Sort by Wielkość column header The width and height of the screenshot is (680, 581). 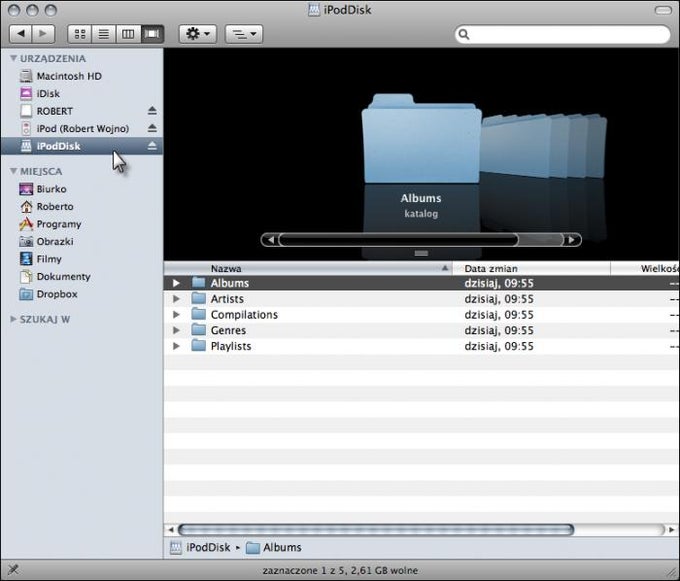click(x=645, y=268)
